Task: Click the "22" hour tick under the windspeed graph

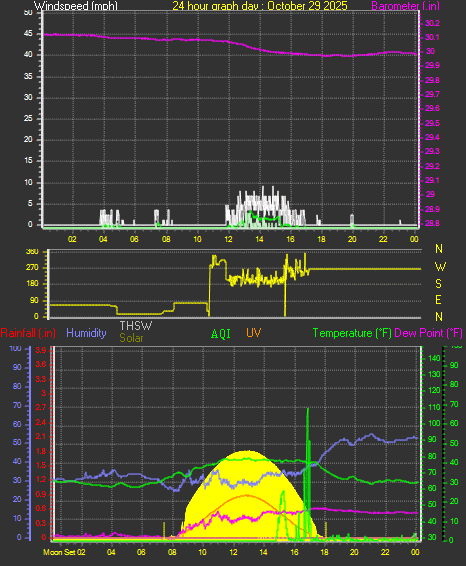Action: (383, 239)
